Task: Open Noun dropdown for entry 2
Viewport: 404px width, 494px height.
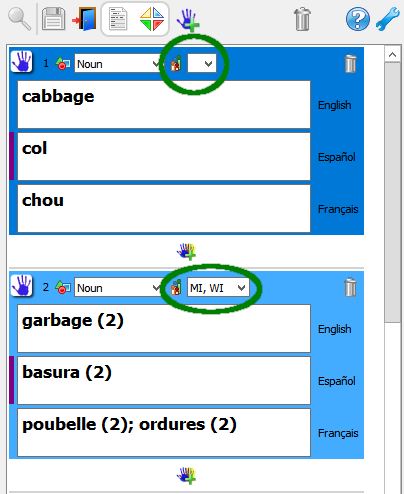Action: click(x=117, y=287)
